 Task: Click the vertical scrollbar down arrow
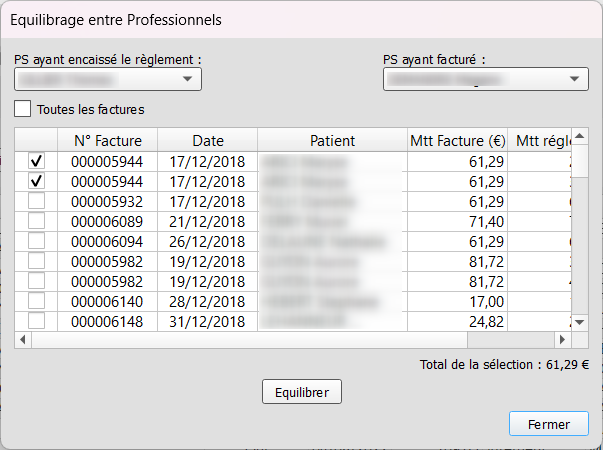pyautogui.click(x=579, y=321)
